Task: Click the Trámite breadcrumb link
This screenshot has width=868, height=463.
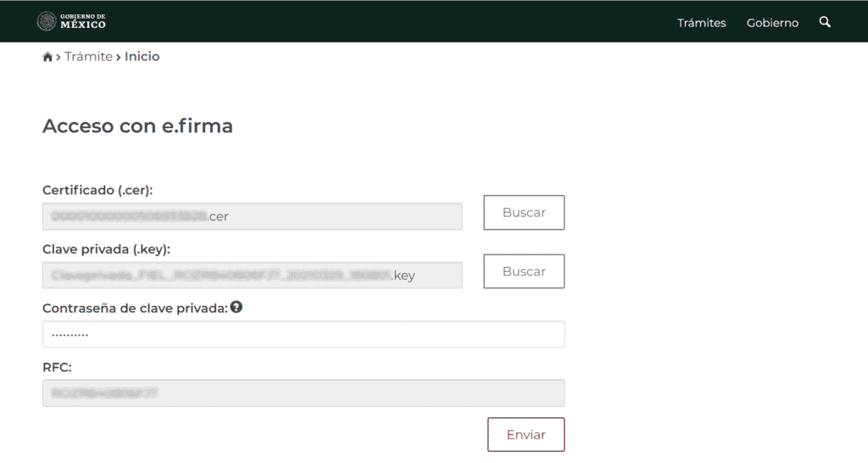Action: click(x=88, y=57)
